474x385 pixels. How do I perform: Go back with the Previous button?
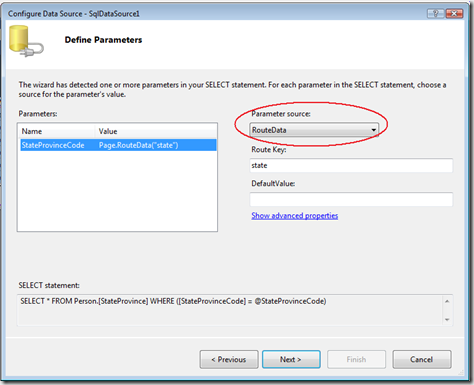pyautogui.click(x=229, y=359)
